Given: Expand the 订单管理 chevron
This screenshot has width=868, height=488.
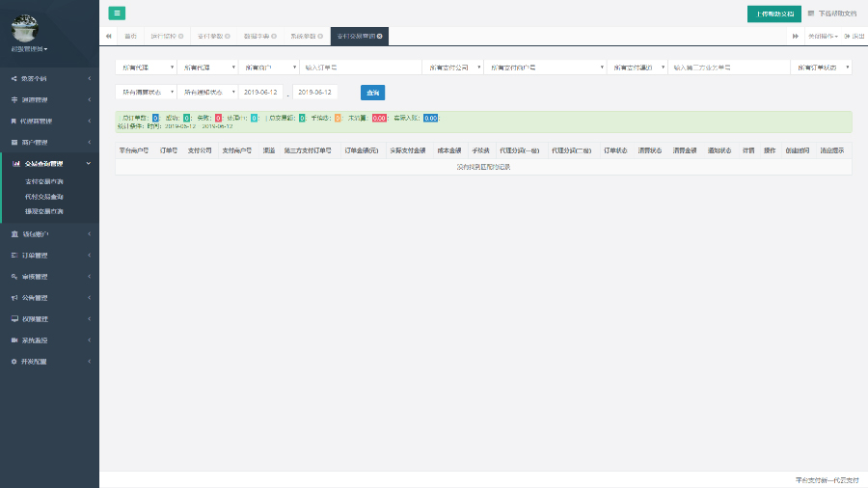Looking at the screenshot, I should coord(89,255).
